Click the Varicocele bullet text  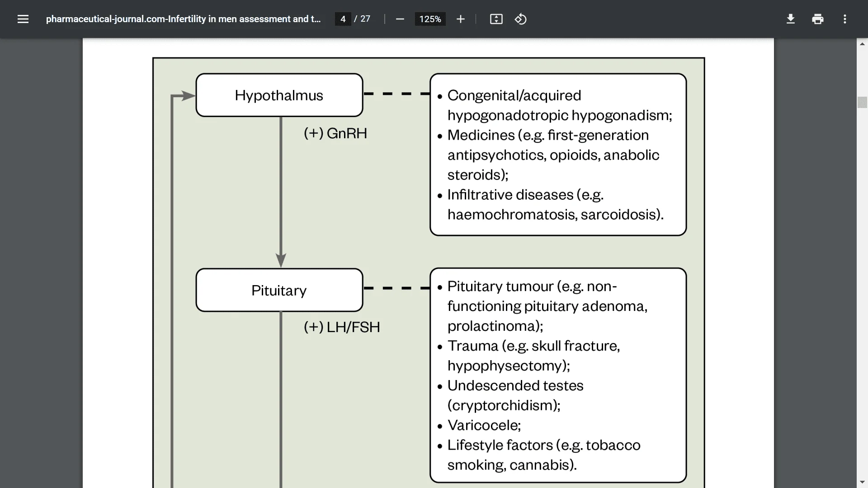484,425
